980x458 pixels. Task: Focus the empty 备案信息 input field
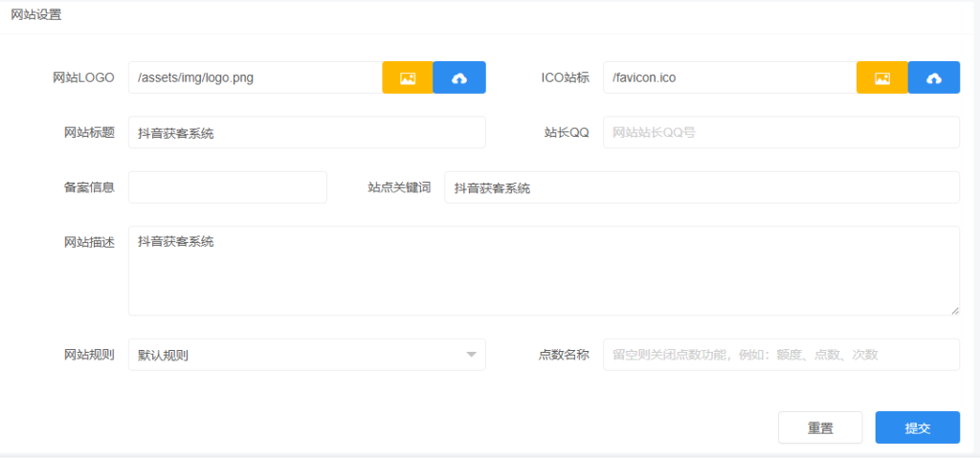[228, 187]
